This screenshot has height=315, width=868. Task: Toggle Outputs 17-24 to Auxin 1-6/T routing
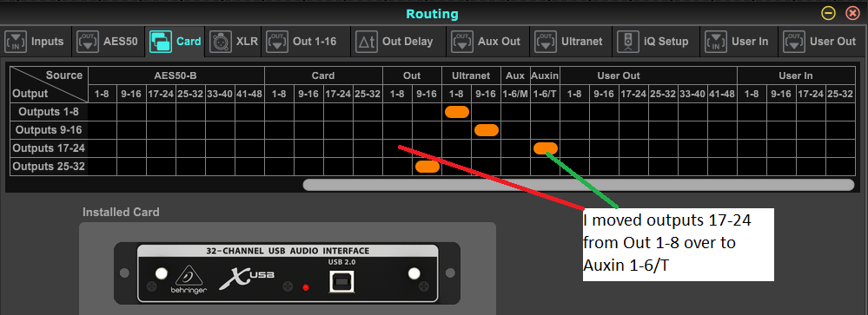(546, 148)
